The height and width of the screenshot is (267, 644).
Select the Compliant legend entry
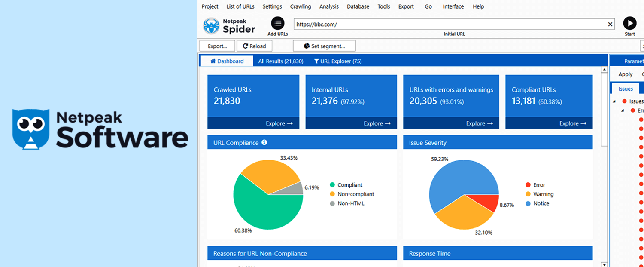click(346, 185)
